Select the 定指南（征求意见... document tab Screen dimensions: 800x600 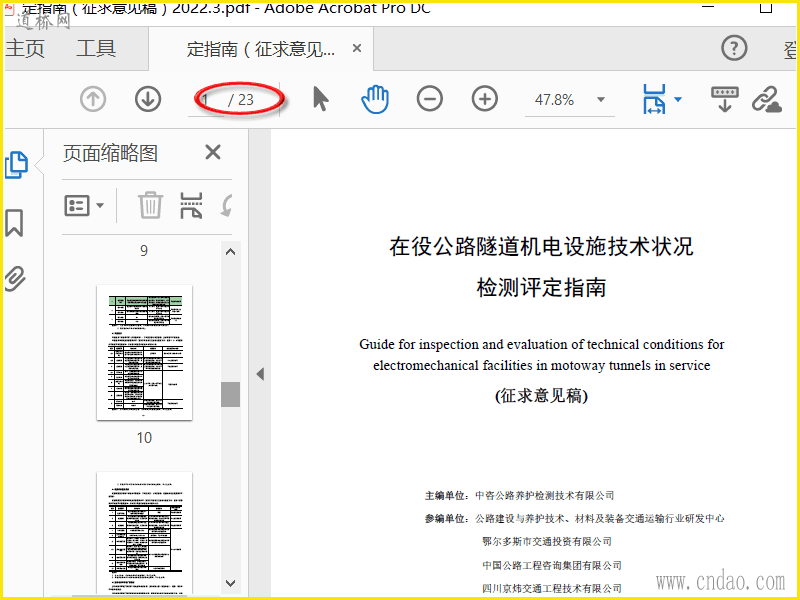click(260, 49)
